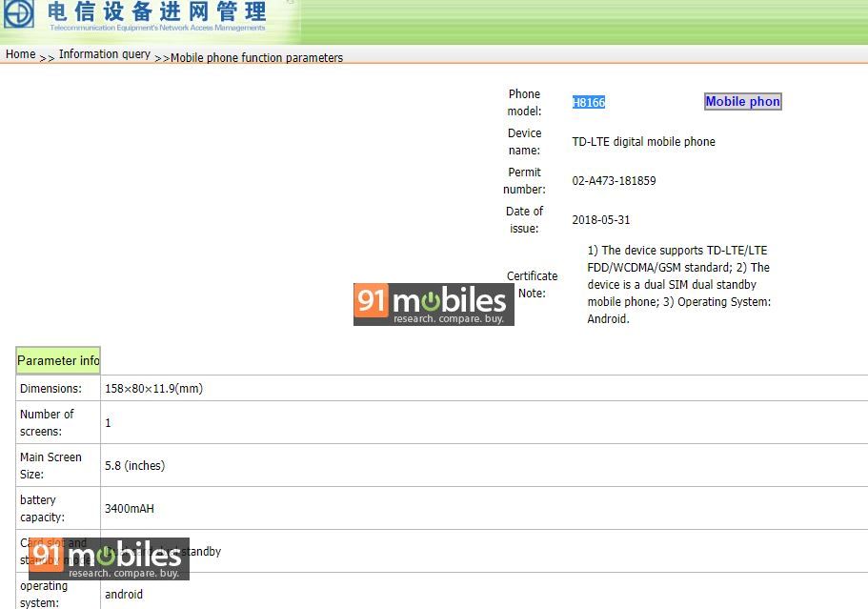Click the date of issue 2018-05-31
868x609 pixels.
(x=600, y=220)
